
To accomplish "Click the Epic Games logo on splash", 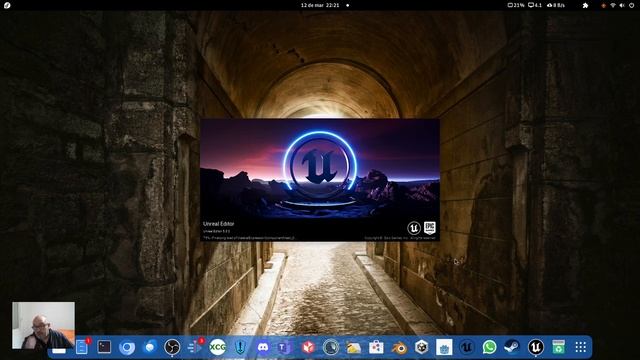I will click(429, 227).
